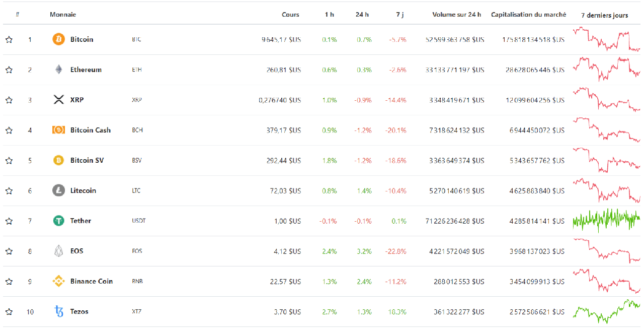The height and width of the screenshot is (330, 644).
Task: View XRP's 7-day sparkline chart
Action: pyautogui.click(x=606, y=100)
